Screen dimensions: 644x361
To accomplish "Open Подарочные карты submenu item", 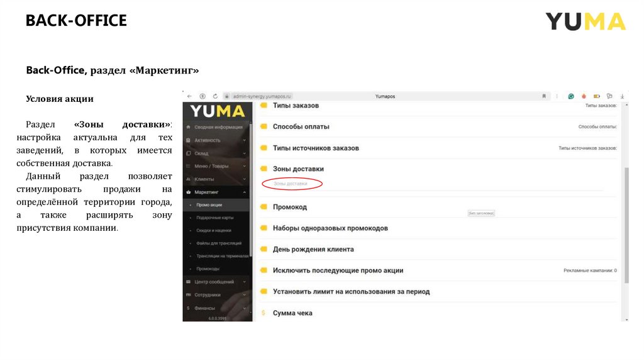I will 215,218.
